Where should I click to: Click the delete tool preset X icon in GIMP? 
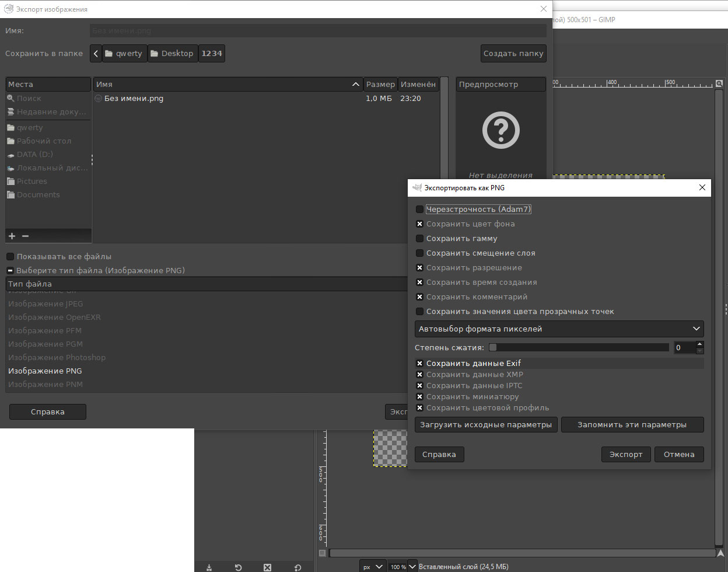[267, 567]
